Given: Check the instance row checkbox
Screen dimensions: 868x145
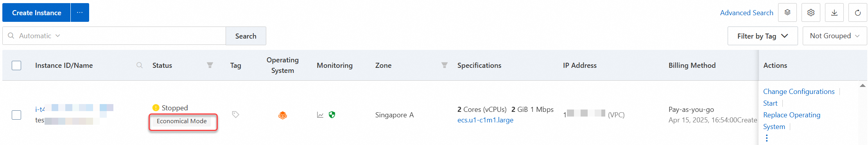Looking at the screenshot, I should (16, 115).
